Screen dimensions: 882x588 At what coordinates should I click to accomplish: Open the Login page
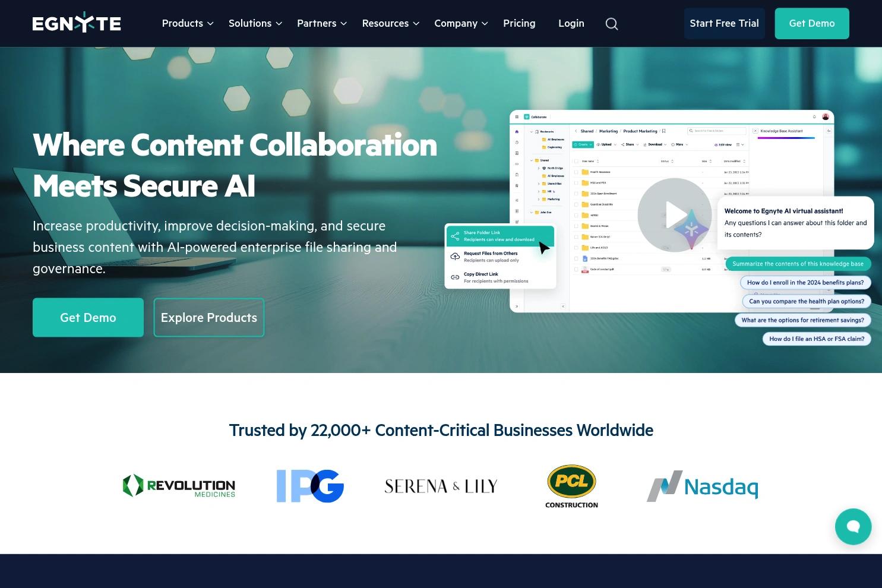(571, 23)
